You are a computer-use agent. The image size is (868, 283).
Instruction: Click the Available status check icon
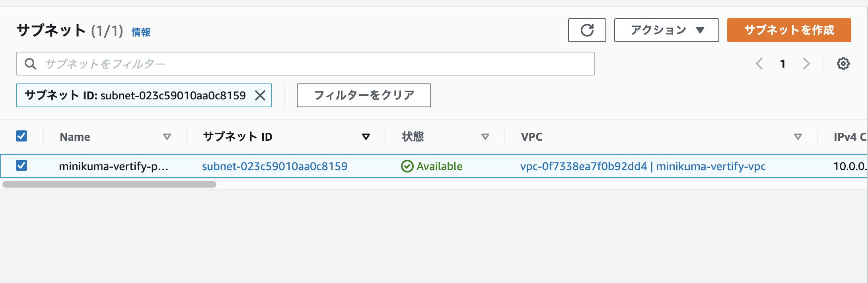pos(406,166)
